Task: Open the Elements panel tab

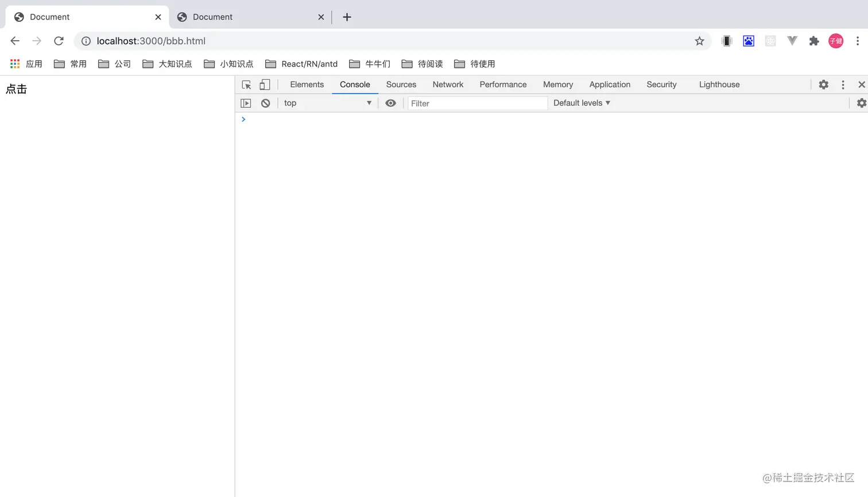Action: point(307,84)
